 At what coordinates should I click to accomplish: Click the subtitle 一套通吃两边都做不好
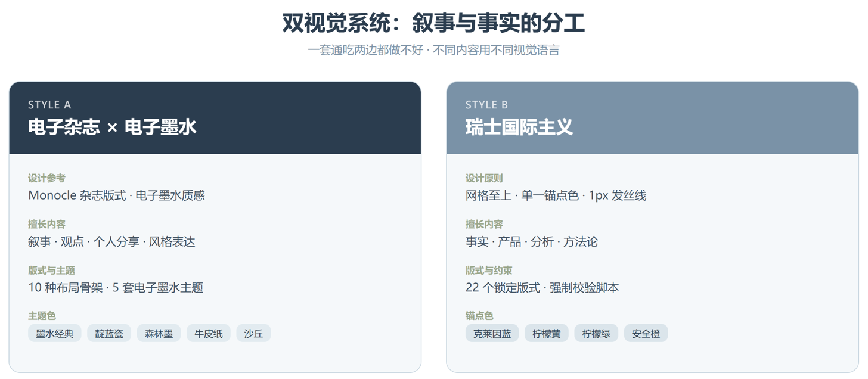365,50
